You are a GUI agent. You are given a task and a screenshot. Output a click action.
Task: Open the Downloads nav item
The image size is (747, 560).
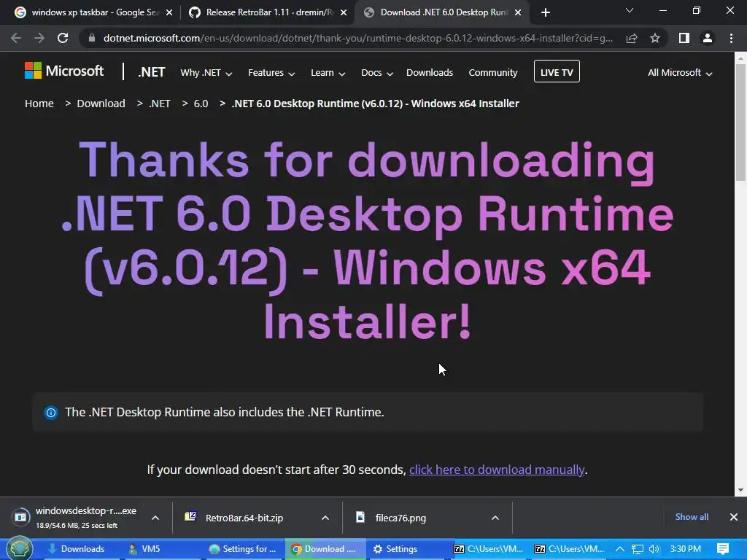point(429,73)
